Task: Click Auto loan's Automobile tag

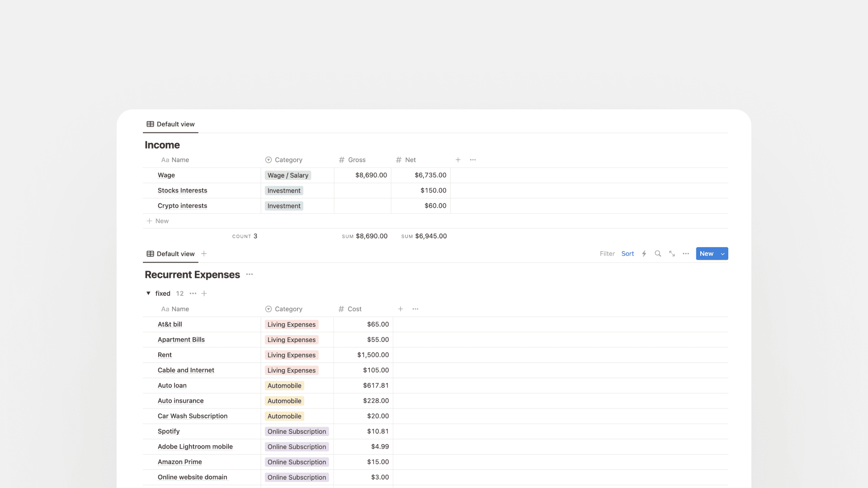Action: (284, 386)
